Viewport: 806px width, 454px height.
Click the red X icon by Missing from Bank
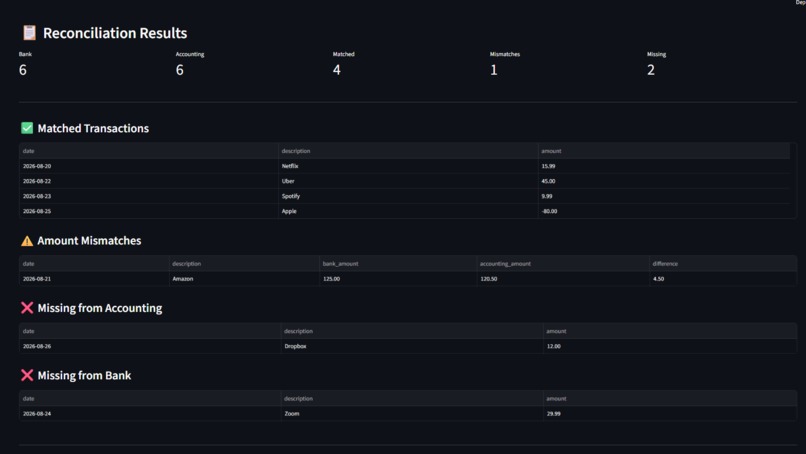(x=27, y=375)
